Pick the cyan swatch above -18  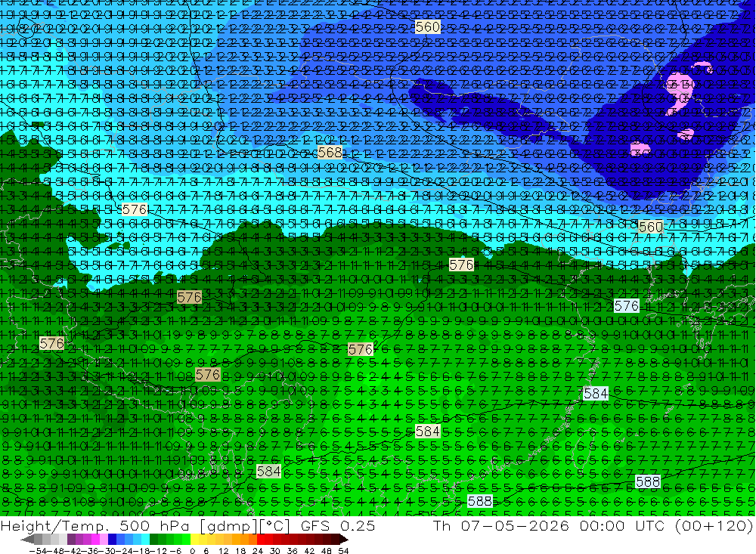coord(146,540)
